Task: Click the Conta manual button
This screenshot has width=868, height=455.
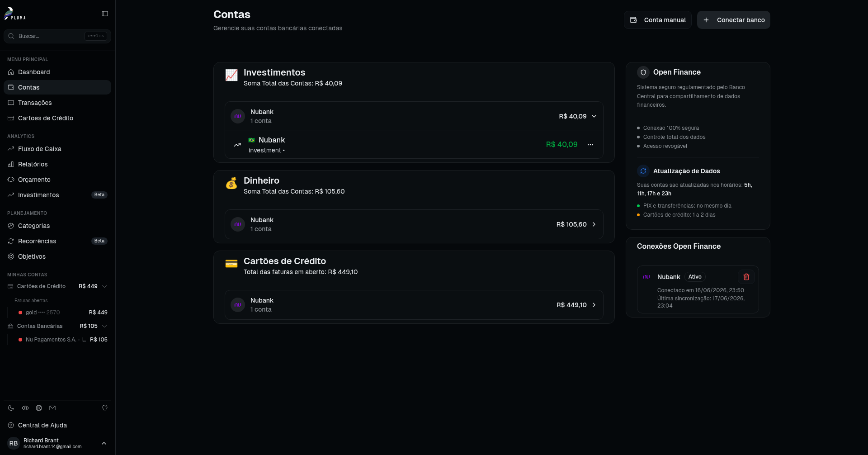Action: (658, 20)
